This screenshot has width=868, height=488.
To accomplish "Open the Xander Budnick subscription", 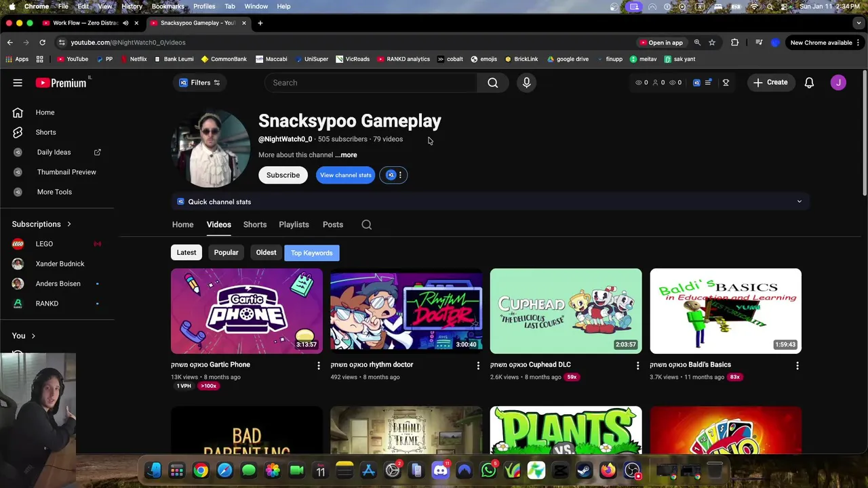I will pos(60,264).
